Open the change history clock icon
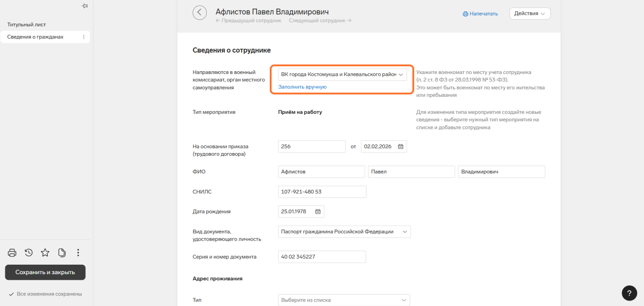Viewport: 644px width, 306px height. coord(29,253)
